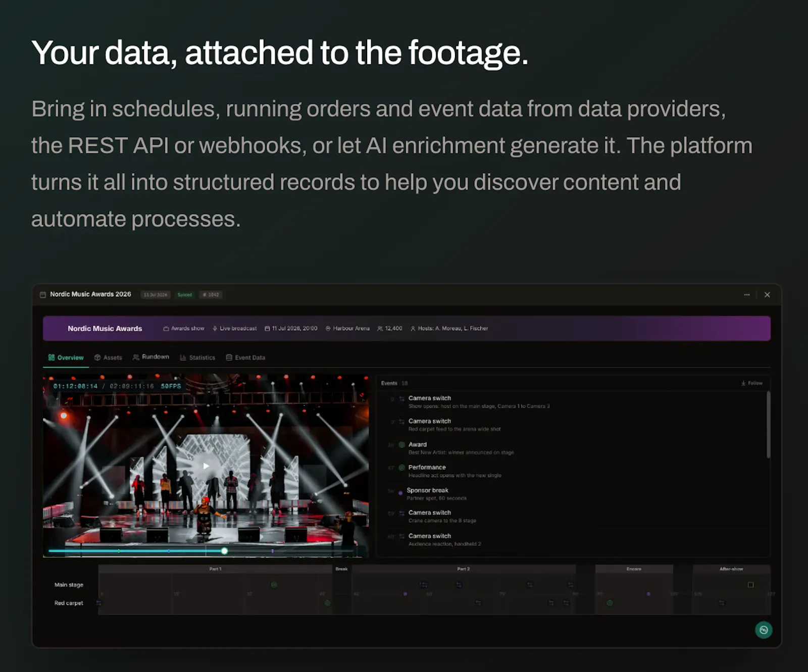Click the Awards show tag in purple banner
Screen dimensions: 808x672
click(184, 328)
